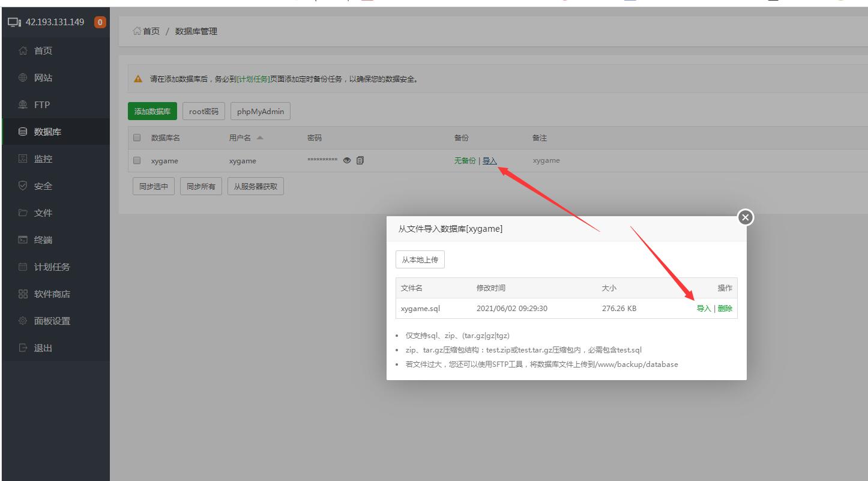Open phpMyAdmin button
868x481 pixels.
click(261, 112)
